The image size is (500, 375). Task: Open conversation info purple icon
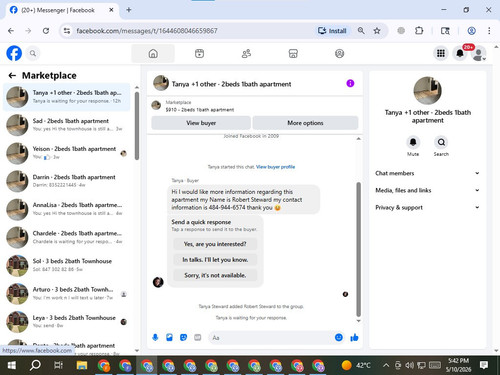[x=350, y=83]
